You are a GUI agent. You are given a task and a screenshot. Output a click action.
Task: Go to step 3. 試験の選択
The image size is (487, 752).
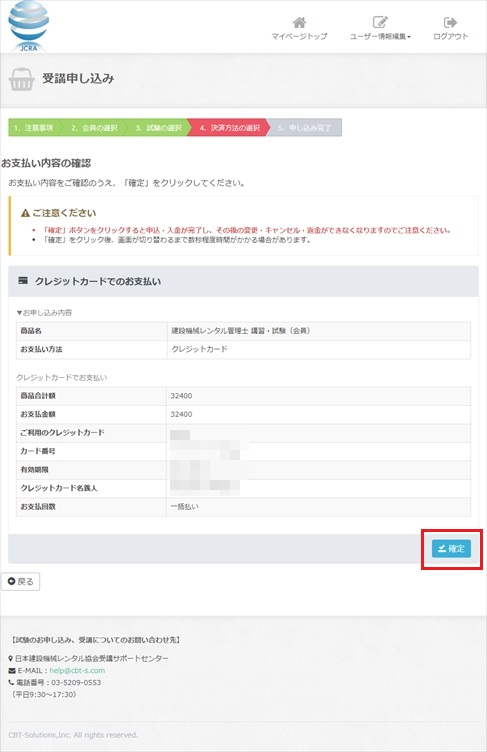[158, 128]
